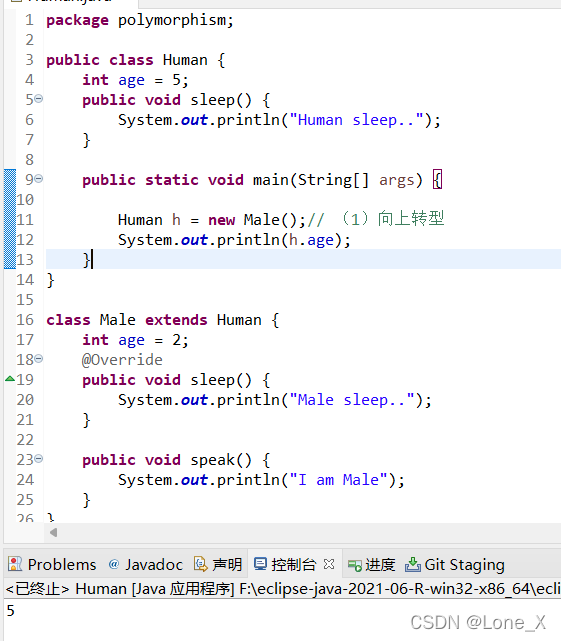Click the Javadoc @ icon
Image resolution: width=561 pixels, height=641 pixels.
tap(114, 564)
